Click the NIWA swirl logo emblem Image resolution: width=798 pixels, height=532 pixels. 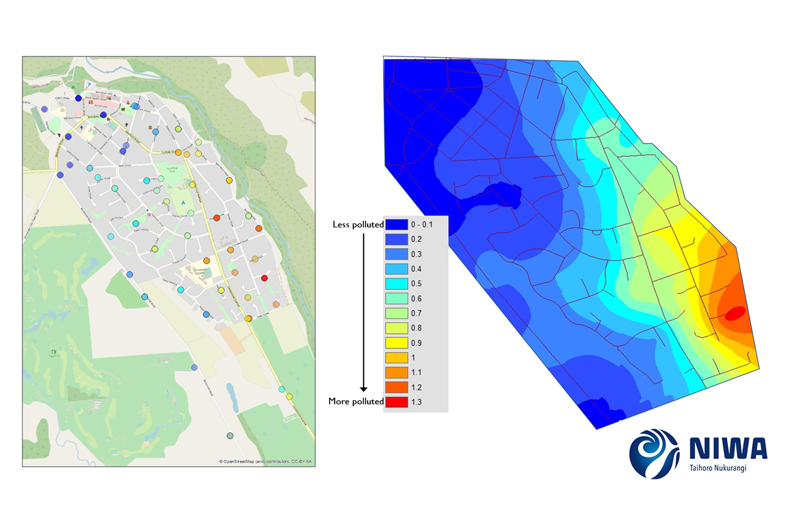click(x=654, y=452)
